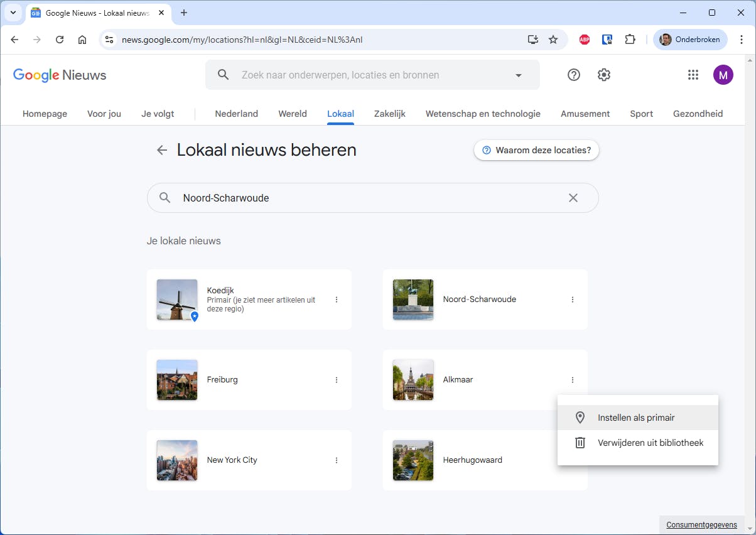Click the pin icon beside Instellen als primair

coord(580,417)
